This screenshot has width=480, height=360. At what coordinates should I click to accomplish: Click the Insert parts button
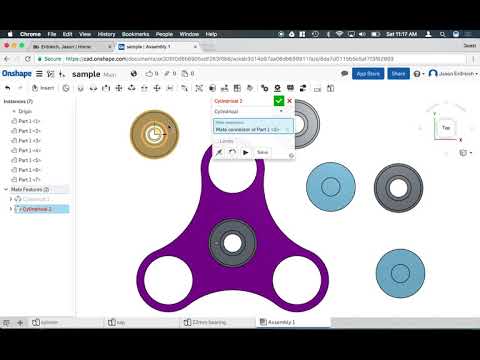tap(43, 88)
